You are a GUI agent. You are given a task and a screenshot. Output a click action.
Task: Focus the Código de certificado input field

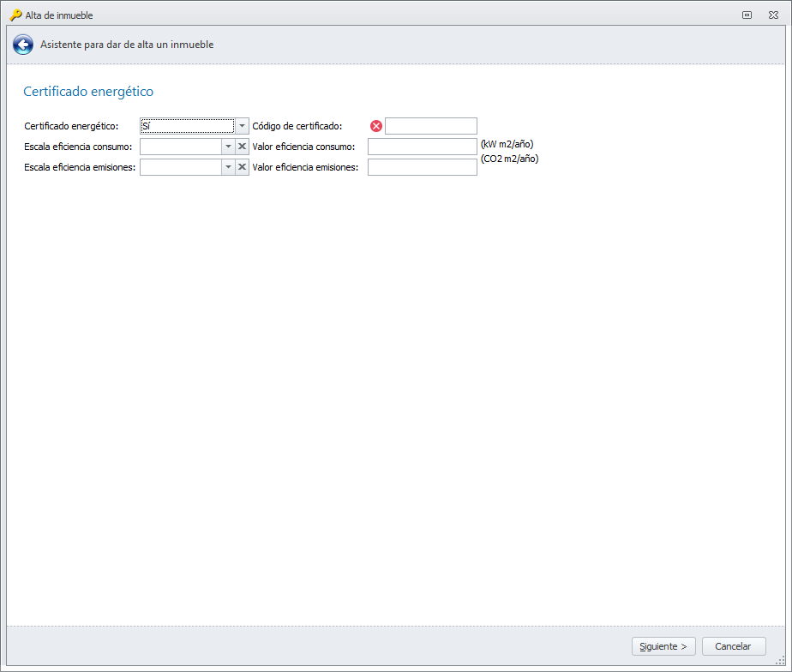[431, 126]
